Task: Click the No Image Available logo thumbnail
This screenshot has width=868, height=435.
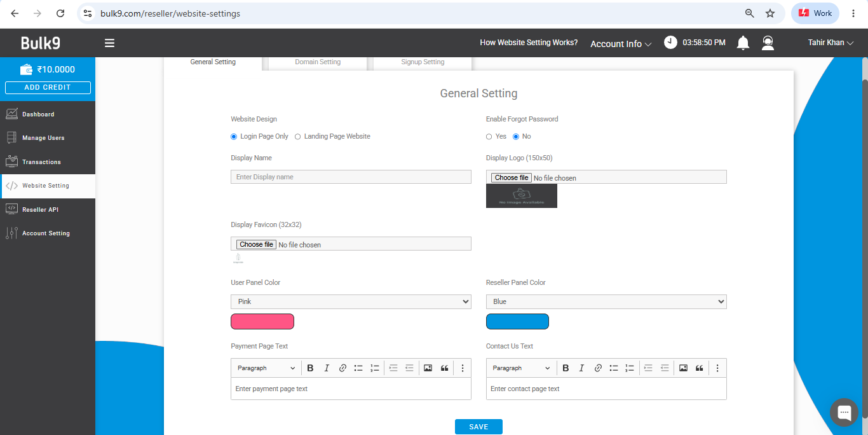Action: coord(522,196)
